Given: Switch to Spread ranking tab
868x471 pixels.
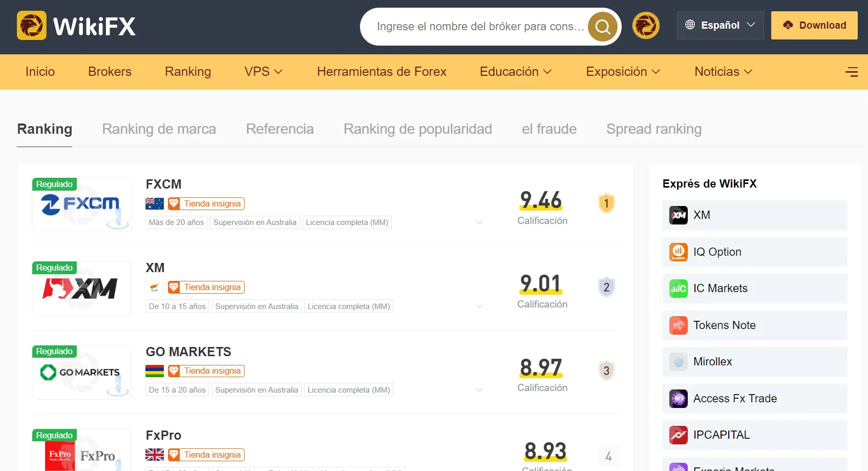Looking at the screenshot, I should (654, 129).
